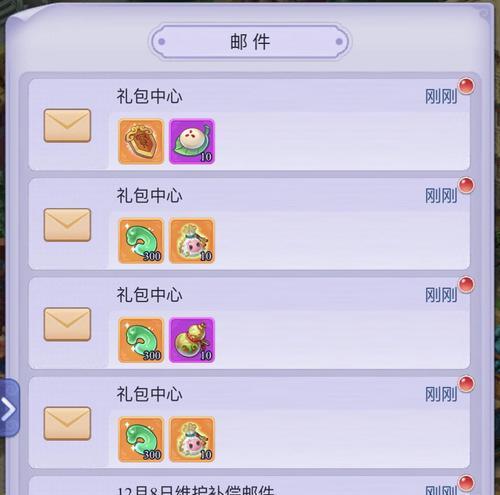Click the green jade 300 in third mail
The width and height of the screenshot is (500, 495).
[x=141, y=340]
